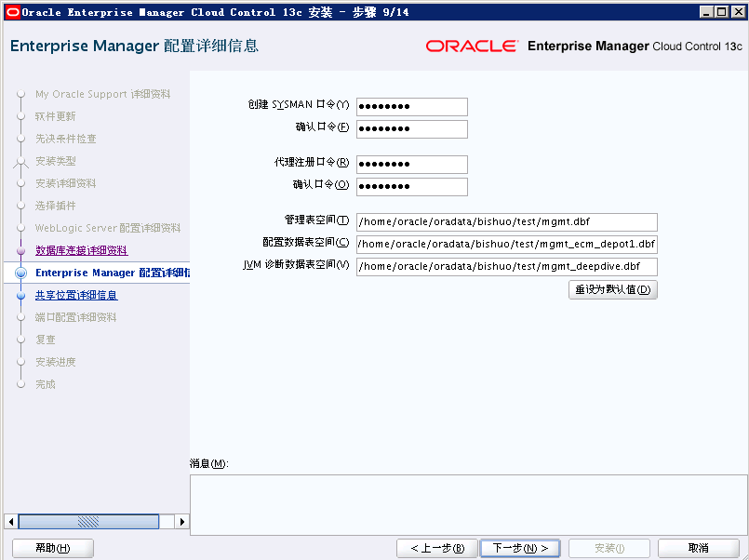This screenshot has width=749, height=560.
Task: Click the 安装类型 step
Action: click(56, 161)
